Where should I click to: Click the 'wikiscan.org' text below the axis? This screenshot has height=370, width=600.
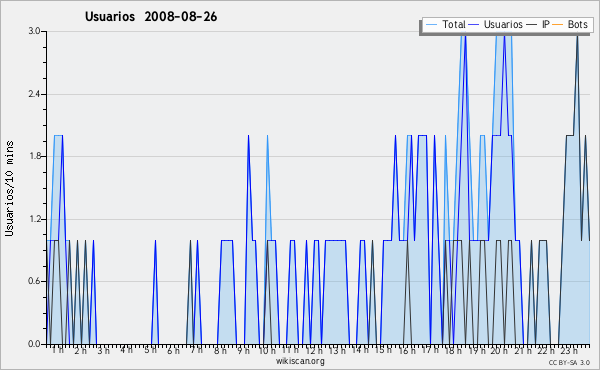coord(300,361)
